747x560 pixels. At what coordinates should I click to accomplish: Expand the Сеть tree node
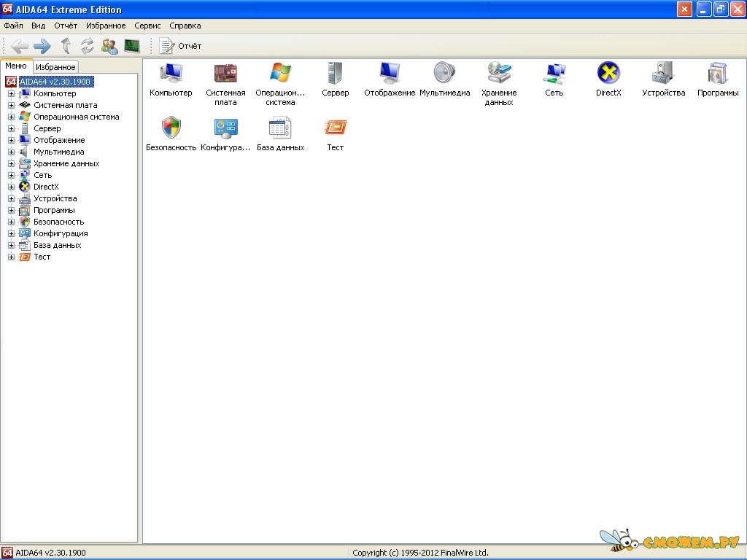pos(11,175)
